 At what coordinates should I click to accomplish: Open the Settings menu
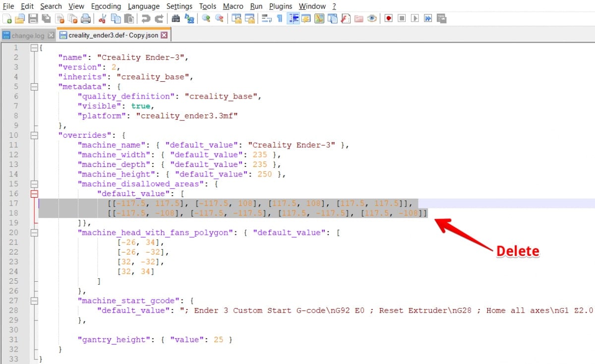pos(179,6)
